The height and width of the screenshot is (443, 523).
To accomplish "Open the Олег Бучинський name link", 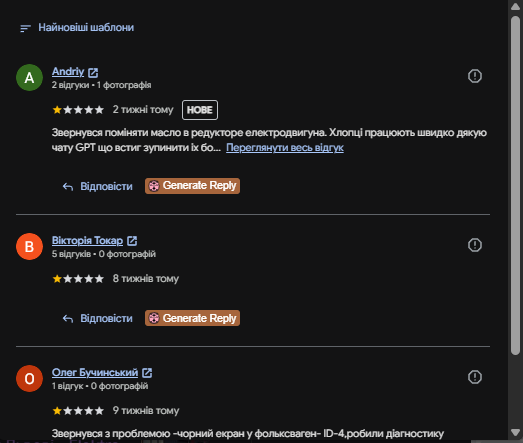I will (95, 372).
